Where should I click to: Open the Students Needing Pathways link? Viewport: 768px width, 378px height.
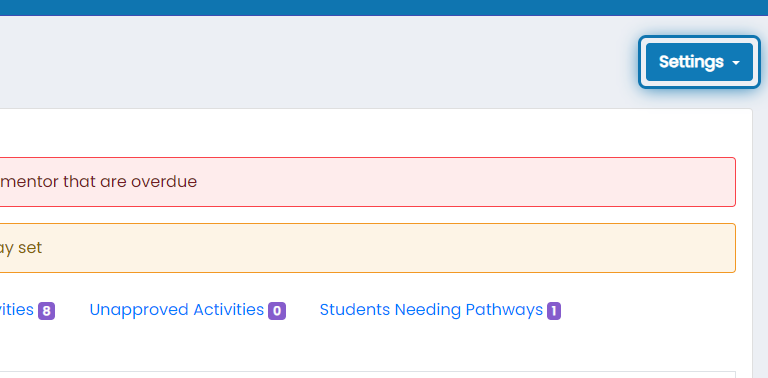431,309
